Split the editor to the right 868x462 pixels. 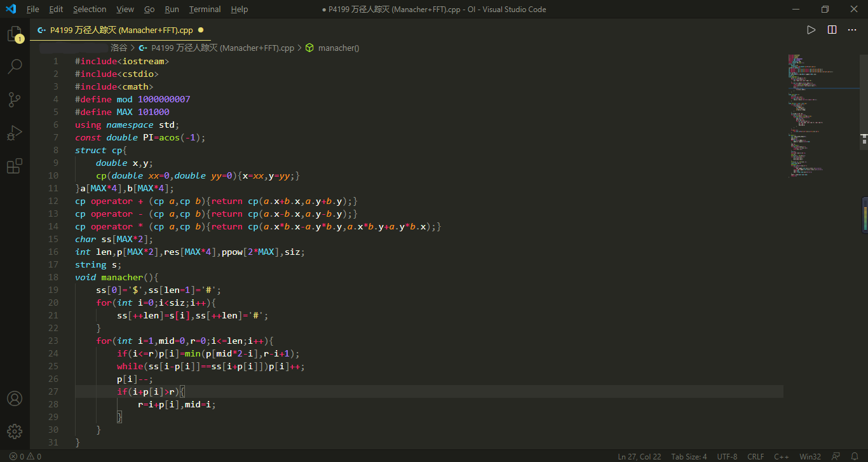point(832,30)
